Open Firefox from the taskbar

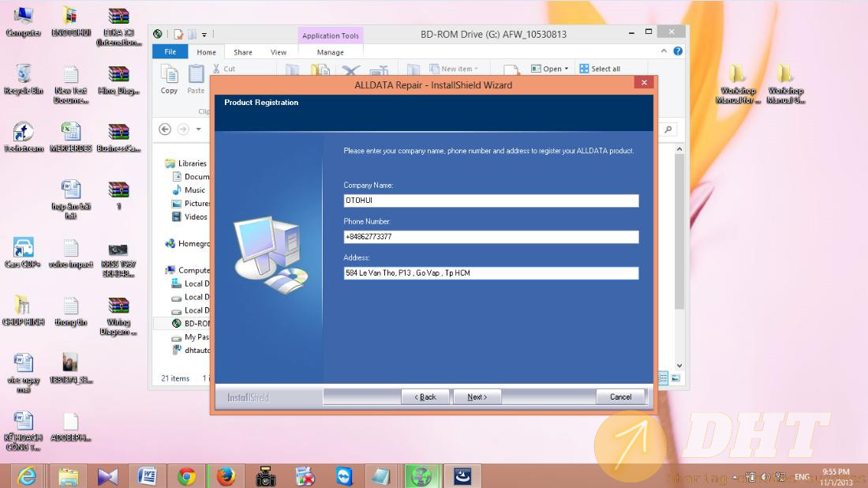(x=226, y=476)
